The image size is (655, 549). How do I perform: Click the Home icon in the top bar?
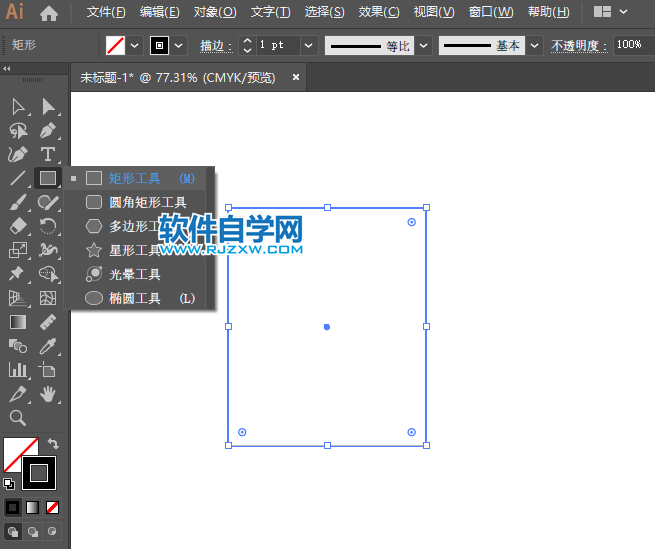48,13
